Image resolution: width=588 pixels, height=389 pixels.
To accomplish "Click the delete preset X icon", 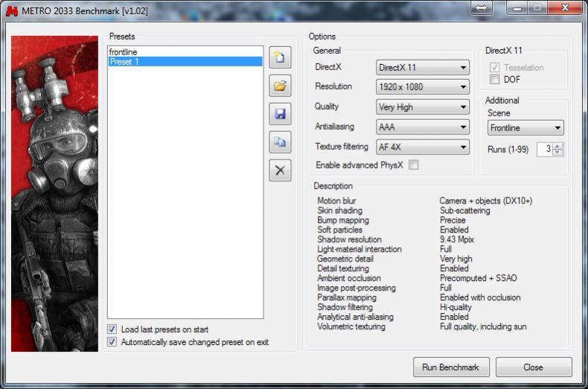I will [280, 171].
